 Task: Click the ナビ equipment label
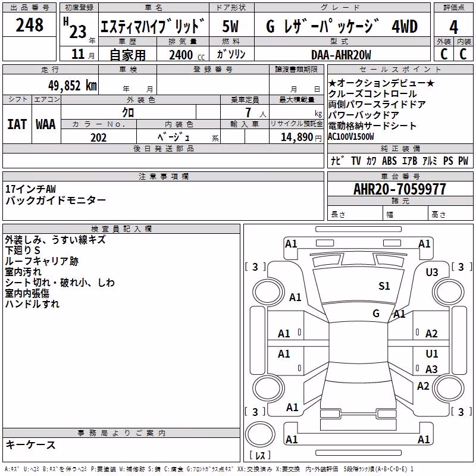tap(337, 161)
